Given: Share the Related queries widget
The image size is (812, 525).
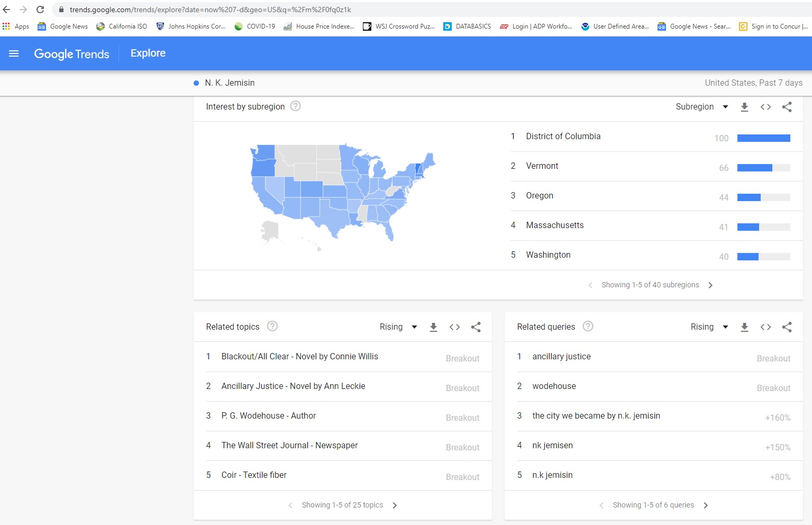Looking at the screenshot, I should click(787, 327).
